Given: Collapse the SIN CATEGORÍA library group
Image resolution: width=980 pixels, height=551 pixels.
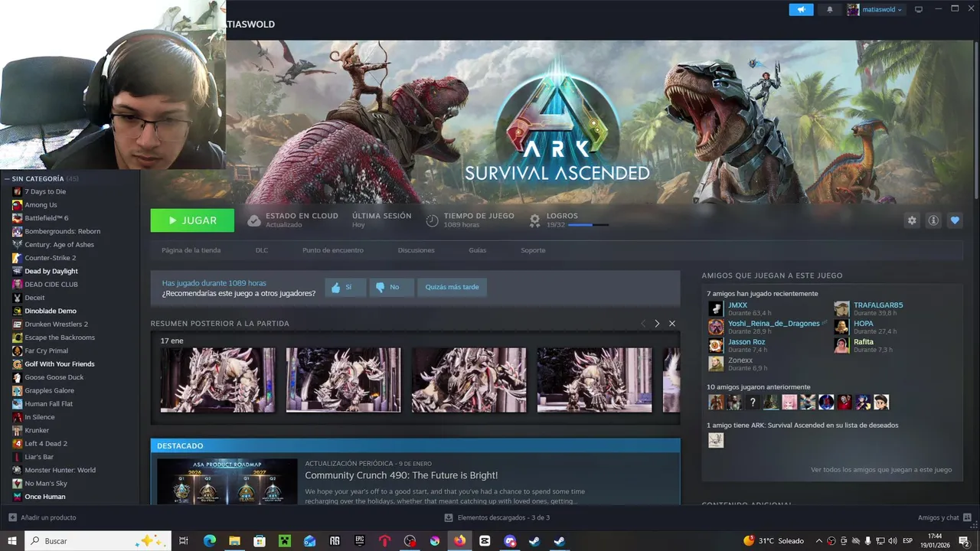Looking at the screenshot, I should point(7,179).
